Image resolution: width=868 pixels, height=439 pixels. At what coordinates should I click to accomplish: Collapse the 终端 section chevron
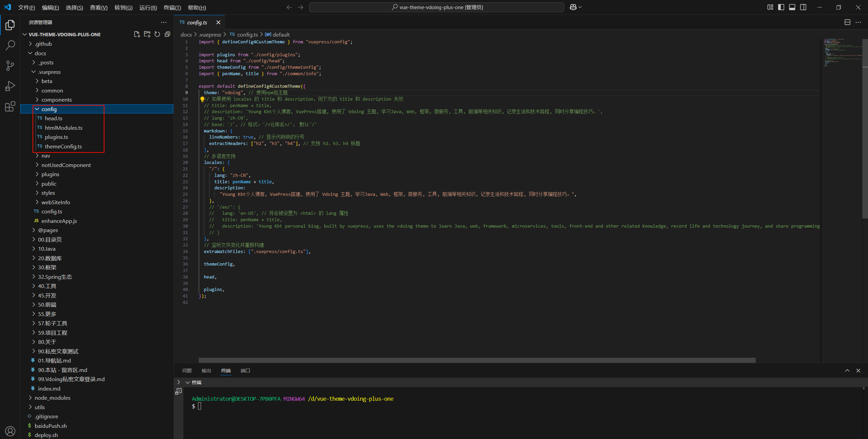[188, 382]
